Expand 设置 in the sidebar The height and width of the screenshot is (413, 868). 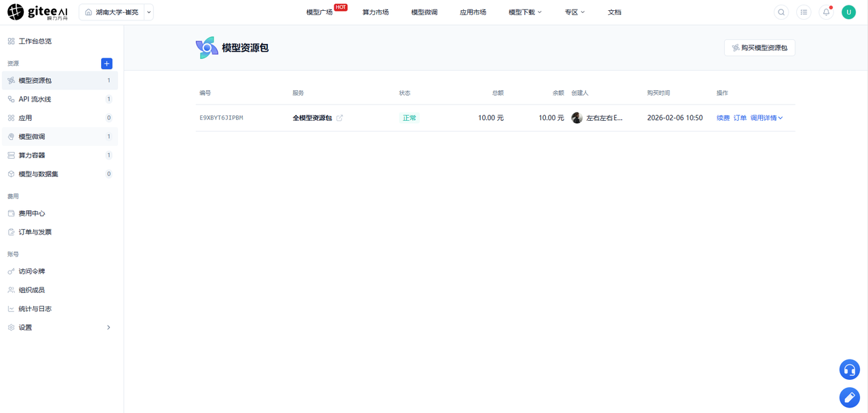60,328
